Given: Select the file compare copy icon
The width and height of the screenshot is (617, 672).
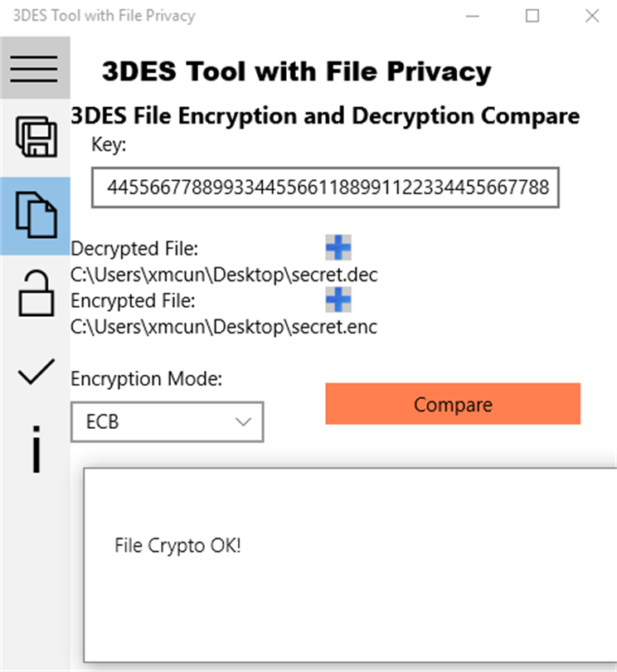Looking at the screenshot, I should [36, 215].
